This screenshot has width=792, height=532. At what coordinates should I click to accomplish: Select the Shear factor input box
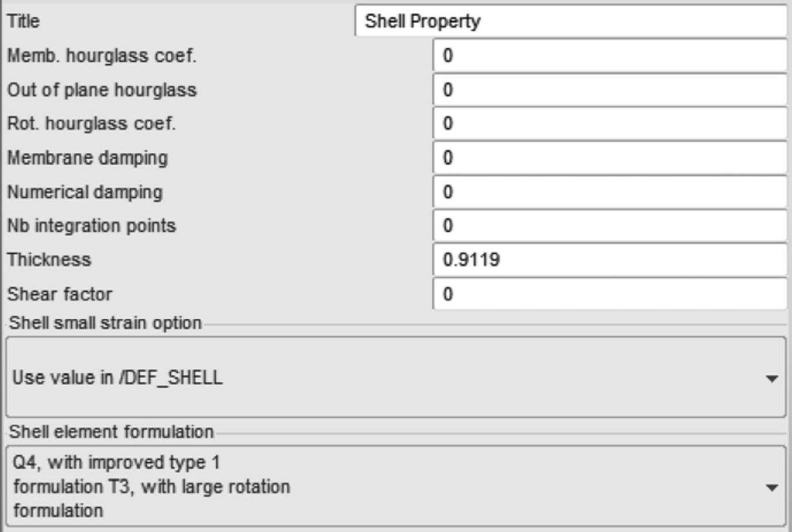[x=609, y=294]
